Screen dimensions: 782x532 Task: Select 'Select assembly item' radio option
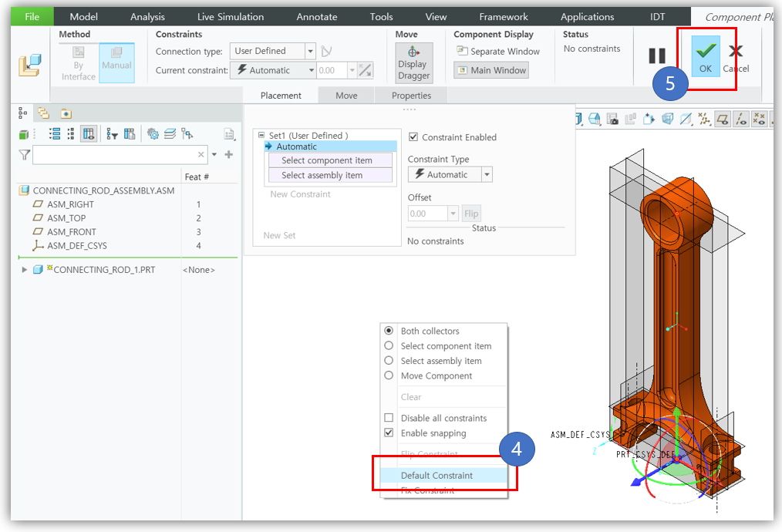pyautogui.click(x=389, y=360)
